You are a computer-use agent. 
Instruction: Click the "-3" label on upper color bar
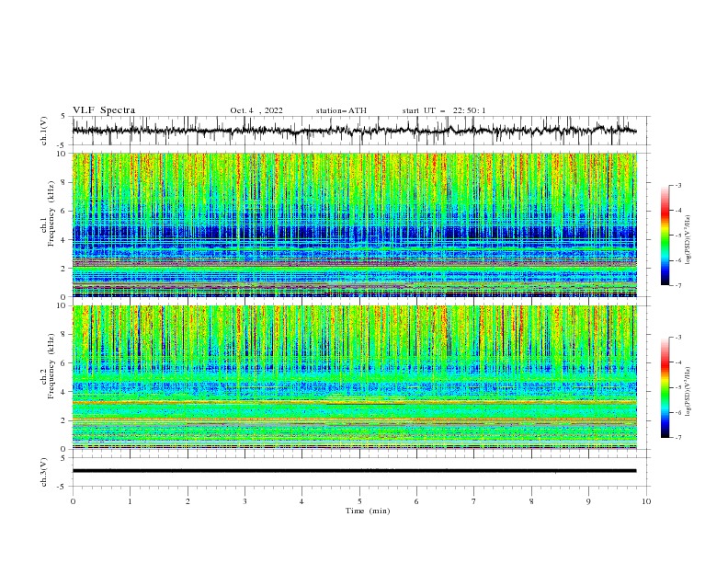[678, 185]
